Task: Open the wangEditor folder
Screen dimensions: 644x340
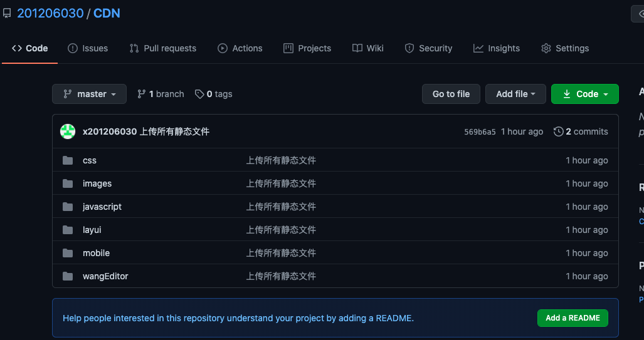Action: tap(105, 276)
